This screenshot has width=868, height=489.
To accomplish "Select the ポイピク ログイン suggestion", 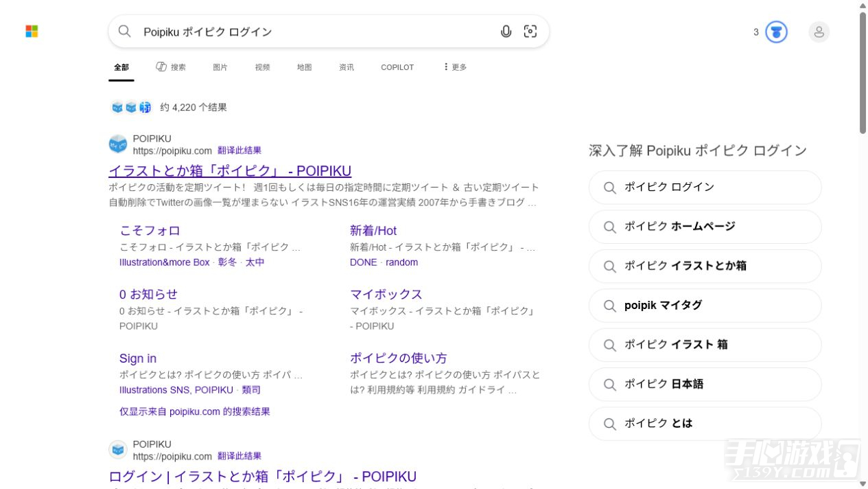I will point(705,187).
